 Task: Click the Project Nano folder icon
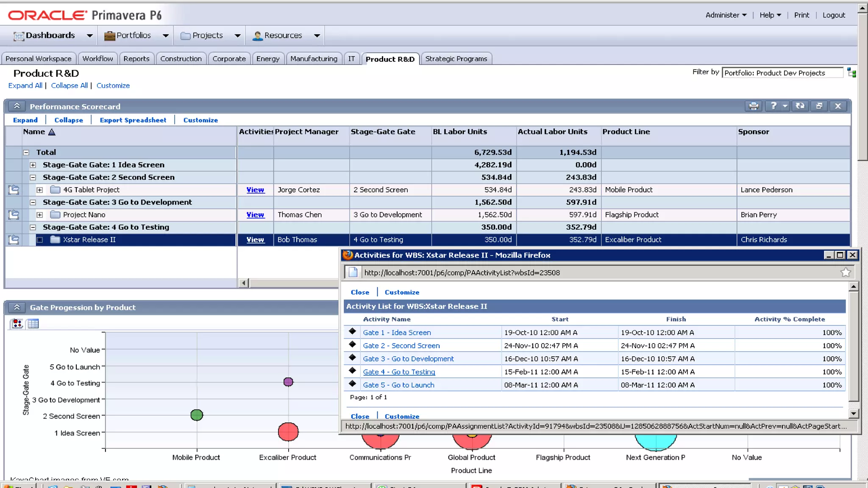point(55,214)
